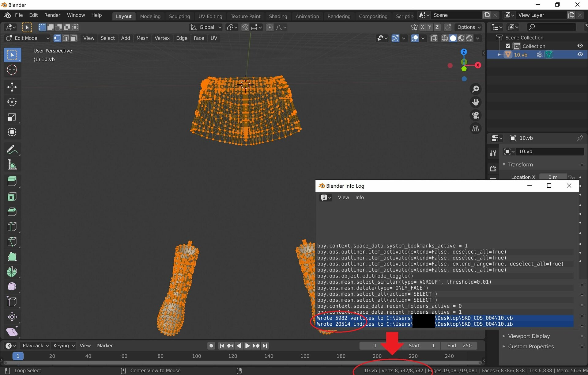Image resolution: width=588 pixels, height=375 pixels.
Task: Expand the Viewport Display panel
Action: click(x=529, y=336)
